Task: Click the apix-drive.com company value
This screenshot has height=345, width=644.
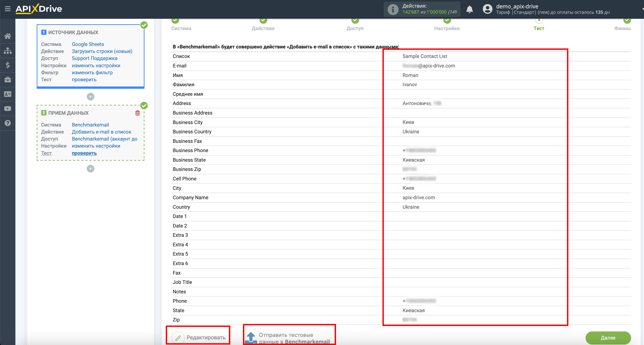Action: [x=418, y=197]
